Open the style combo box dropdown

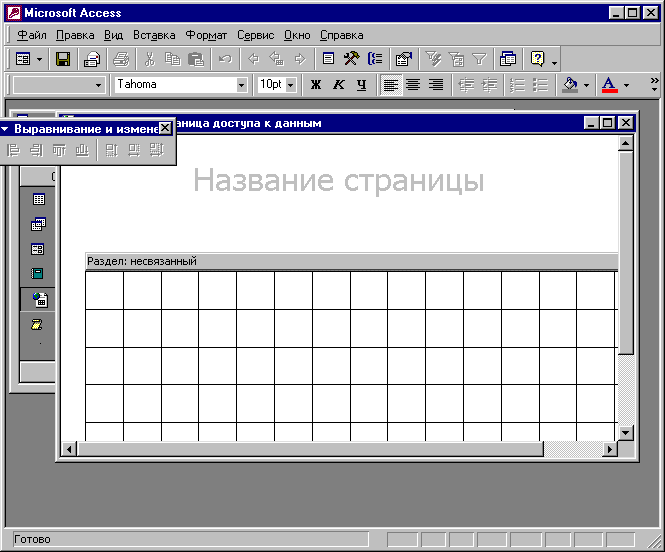point(98,85)
